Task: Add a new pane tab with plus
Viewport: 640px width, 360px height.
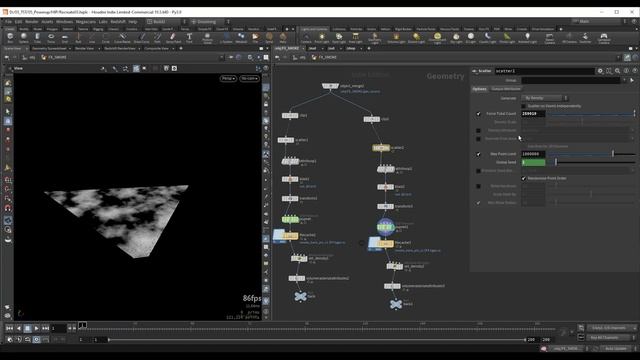Action: pyautogui.click(x=181, y=49)
